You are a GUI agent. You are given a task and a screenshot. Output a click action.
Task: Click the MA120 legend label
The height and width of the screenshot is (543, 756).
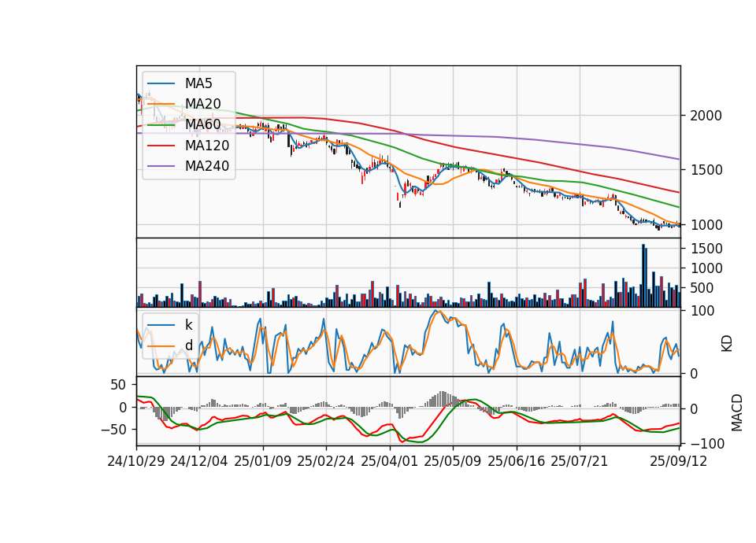(x=207, y=146)
